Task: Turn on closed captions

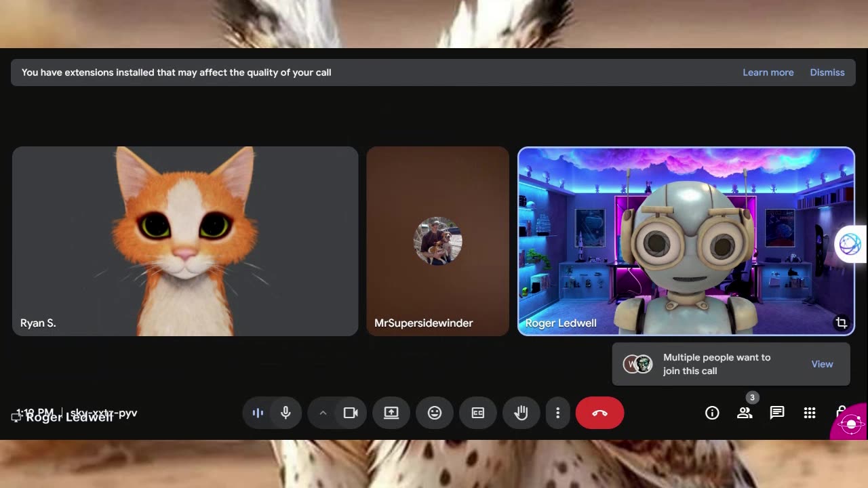Action: (478, 413)
